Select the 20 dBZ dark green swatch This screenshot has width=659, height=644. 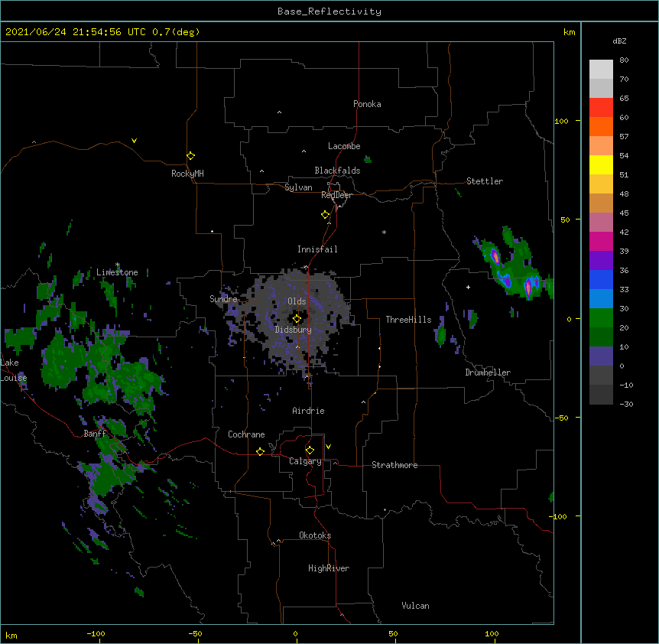coord(601,337)
